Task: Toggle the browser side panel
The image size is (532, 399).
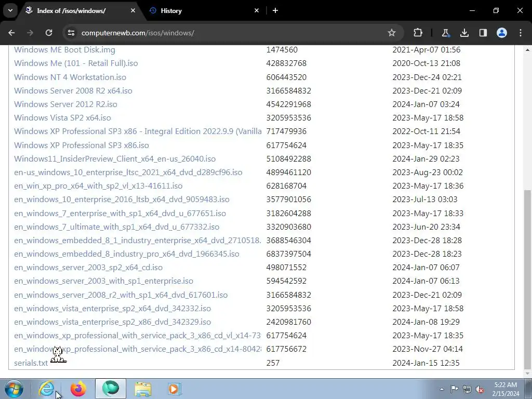Action: [x=483, y=33]
